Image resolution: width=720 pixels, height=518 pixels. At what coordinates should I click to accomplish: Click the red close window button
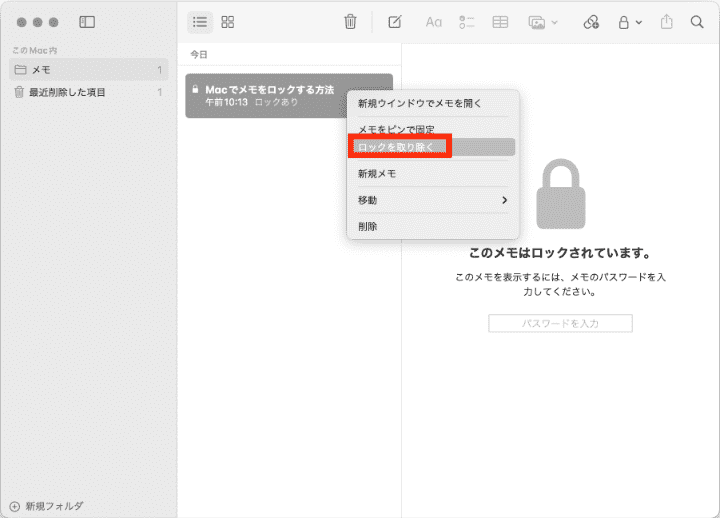pos(22,22)
